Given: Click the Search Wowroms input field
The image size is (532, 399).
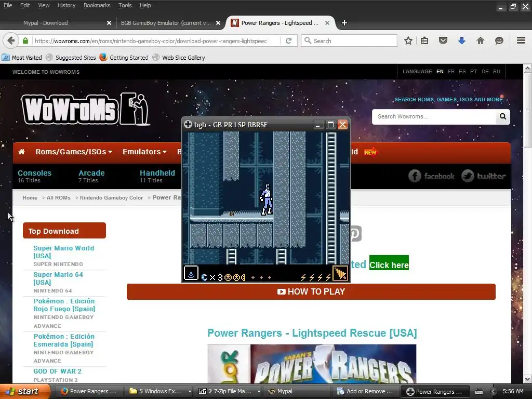Looking at the screenshot, I should click(x=434, y=116).
